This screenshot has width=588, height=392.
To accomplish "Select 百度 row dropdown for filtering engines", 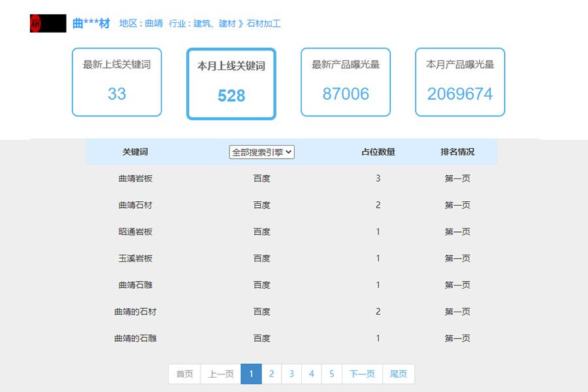I will pos(261,152).
